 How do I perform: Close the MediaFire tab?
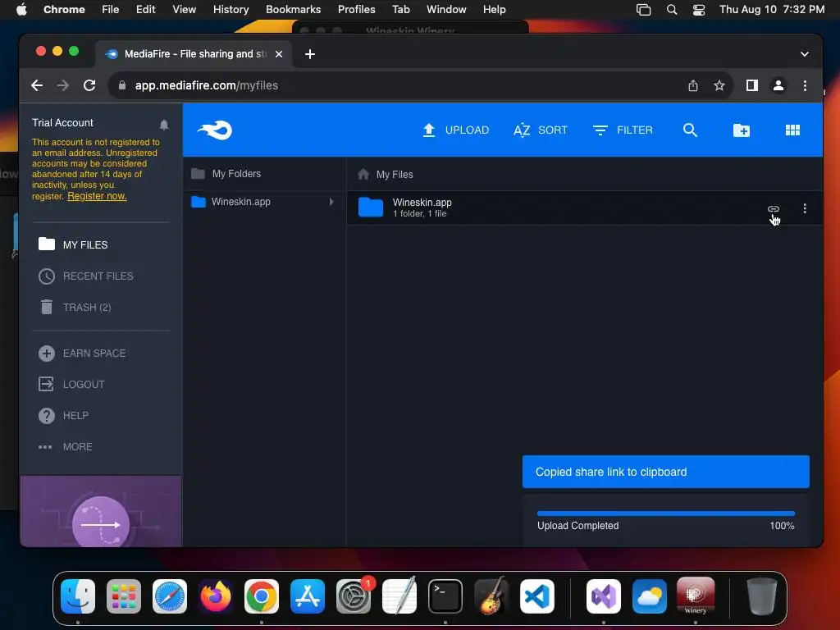coord(279,54)
